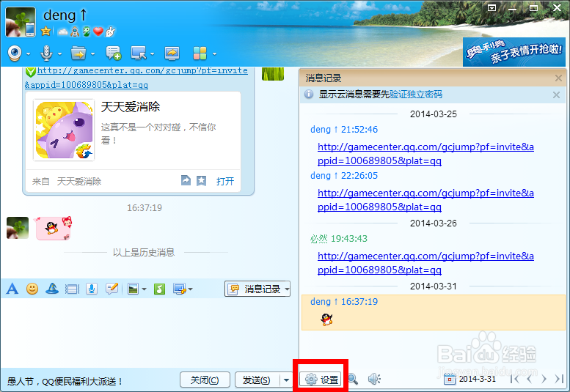
Task: Toggle the 消息记录 button in toolbar
Action: pos(254,289)
